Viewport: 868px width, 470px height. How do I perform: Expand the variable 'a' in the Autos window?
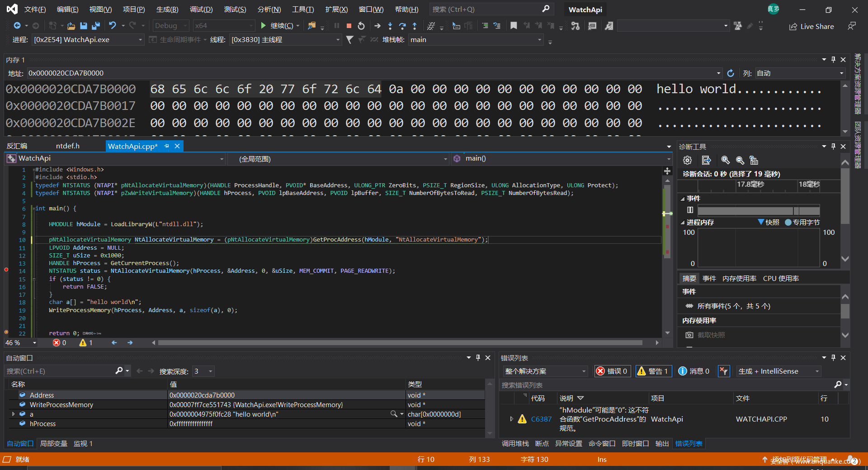(13, 414)
